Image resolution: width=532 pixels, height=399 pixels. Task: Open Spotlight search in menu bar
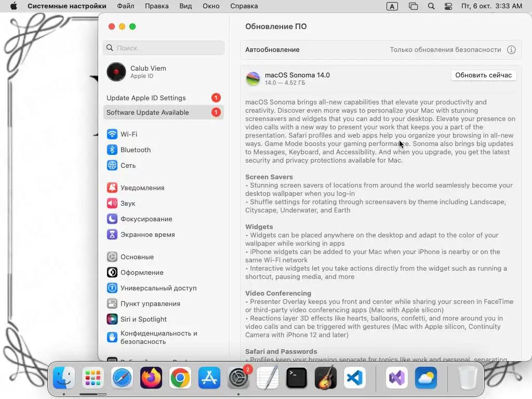[431, 6]
